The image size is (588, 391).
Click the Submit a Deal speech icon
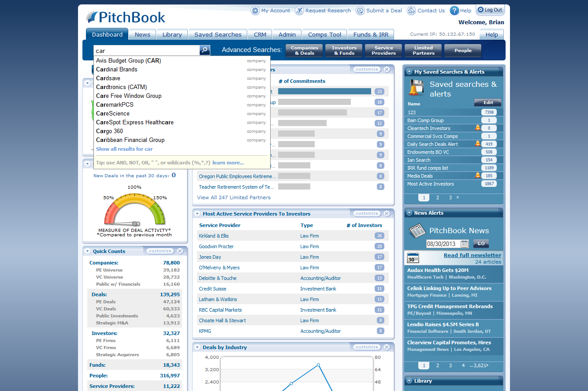pos(360,11)
